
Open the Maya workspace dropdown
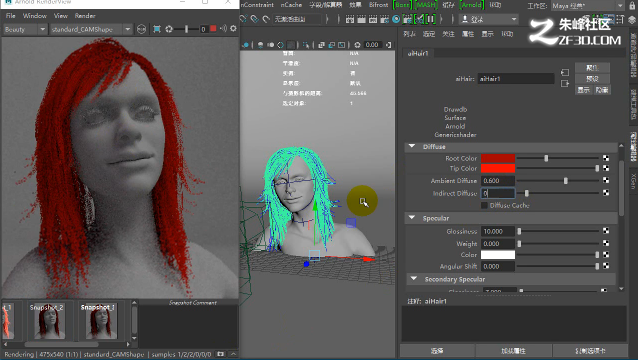[x=588, y=6]
